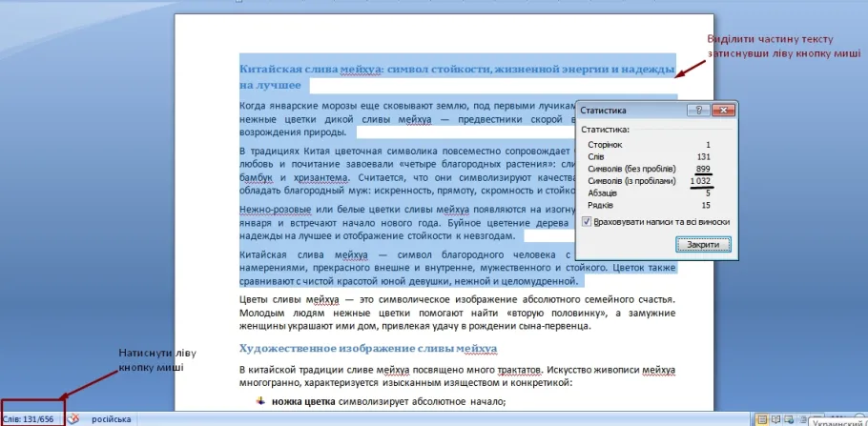
Task: Switch to Print Layout view icon
Action: (762, 419)
